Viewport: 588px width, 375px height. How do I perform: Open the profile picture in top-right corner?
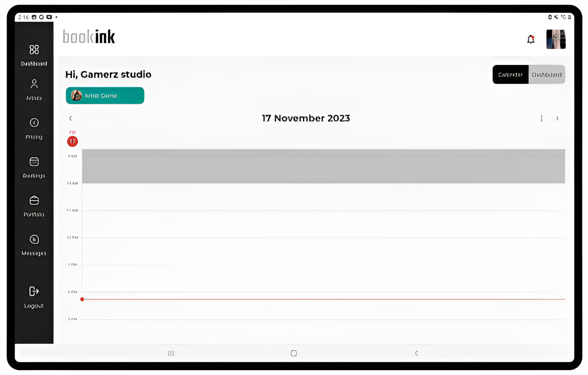point(556,39)
